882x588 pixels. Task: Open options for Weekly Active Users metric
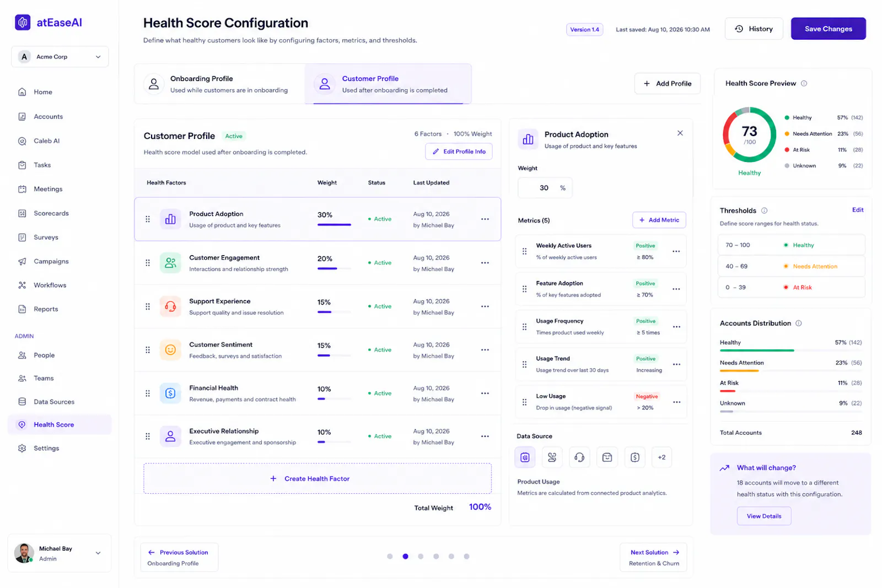pos(676,251)
